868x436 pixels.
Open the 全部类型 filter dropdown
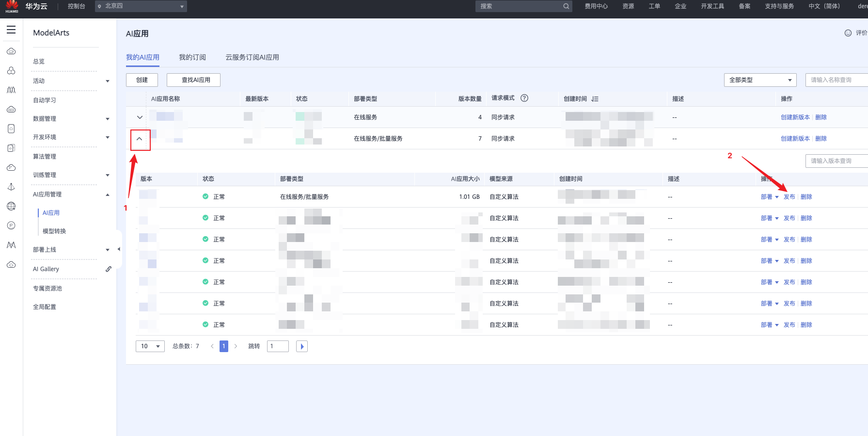pyautogui.click(x=759, y=80)
